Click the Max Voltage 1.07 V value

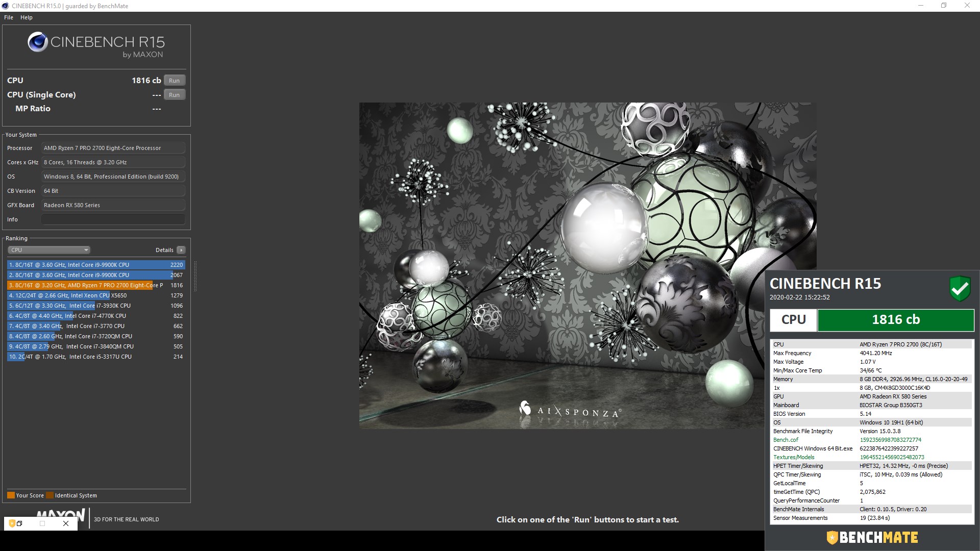868,362
